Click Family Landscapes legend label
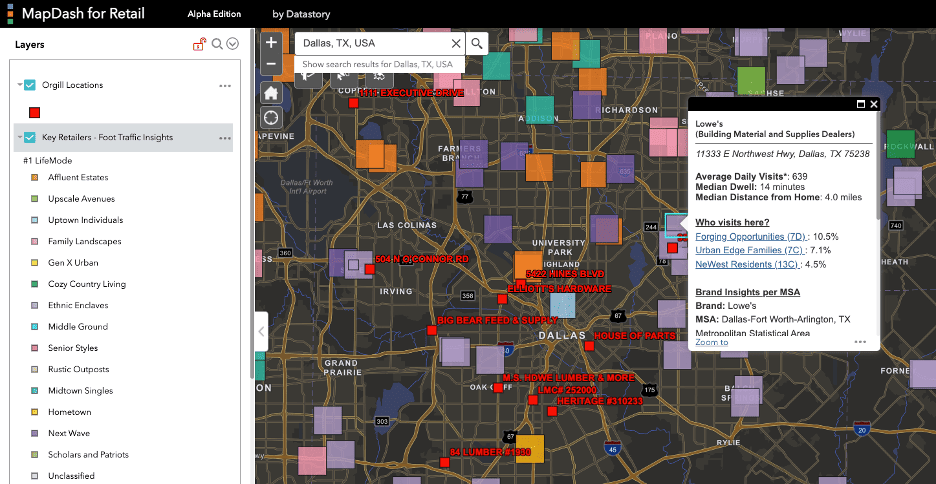Screen dimensions: 936x484 [x=84, y=242]
